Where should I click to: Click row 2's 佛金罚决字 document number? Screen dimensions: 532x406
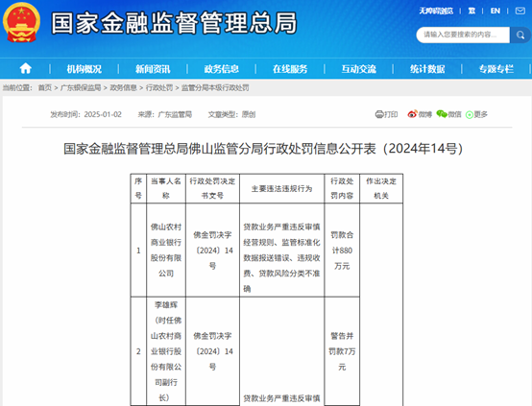pos(213,351)
